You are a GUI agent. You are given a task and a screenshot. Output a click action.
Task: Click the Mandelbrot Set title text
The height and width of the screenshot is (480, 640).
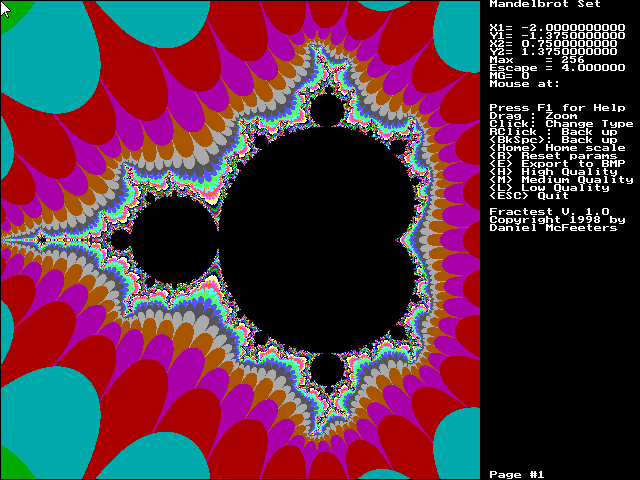pos(536,5)
